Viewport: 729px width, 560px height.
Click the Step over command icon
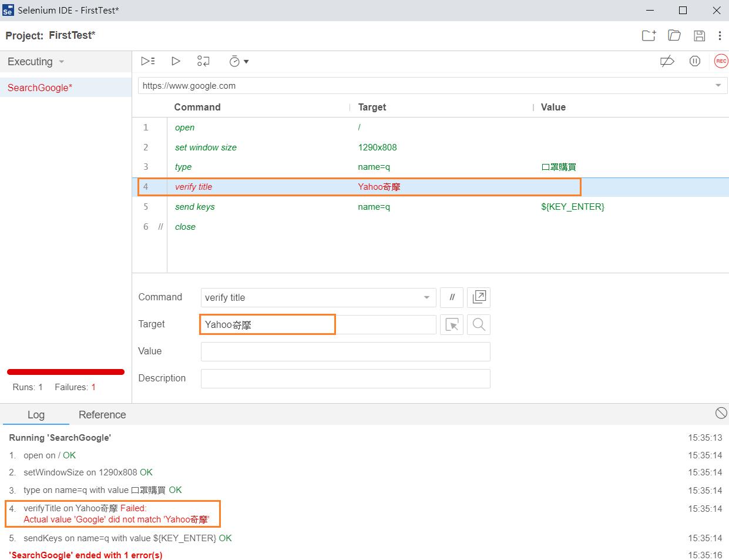pos(203,61)
